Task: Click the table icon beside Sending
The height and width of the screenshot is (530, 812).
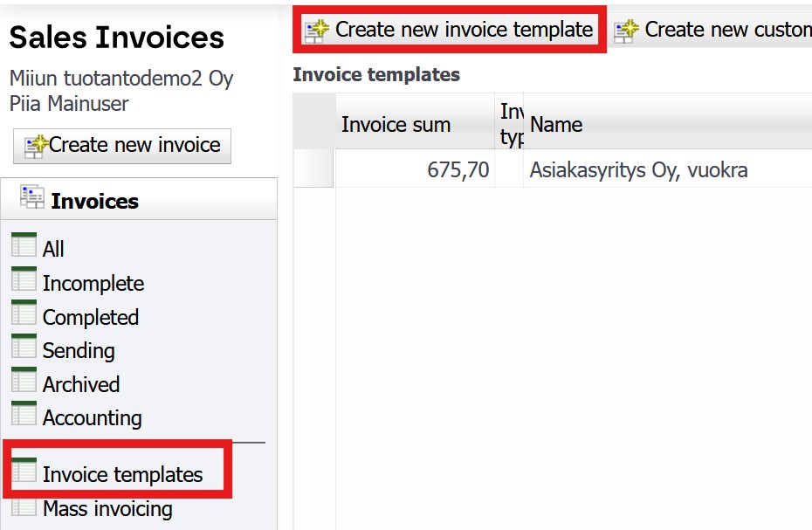Action: click(24, 346)
